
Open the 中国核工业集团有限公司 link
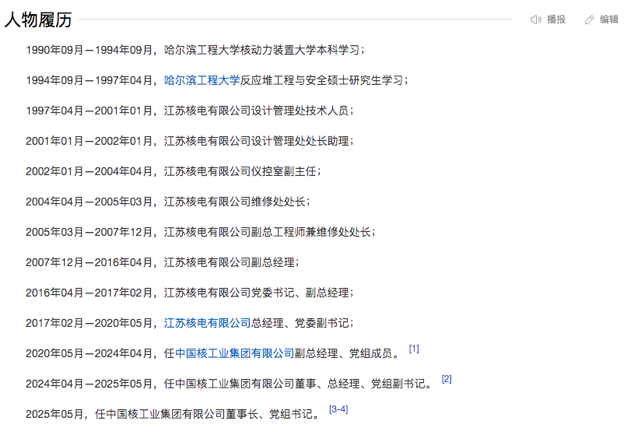click(234, 353)
